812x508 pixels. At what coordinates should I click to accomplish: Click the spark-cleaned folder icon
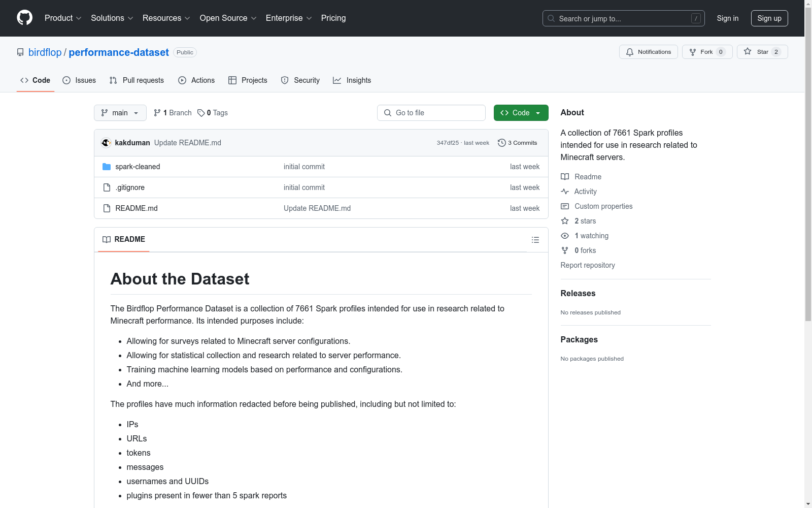[107, 167]
